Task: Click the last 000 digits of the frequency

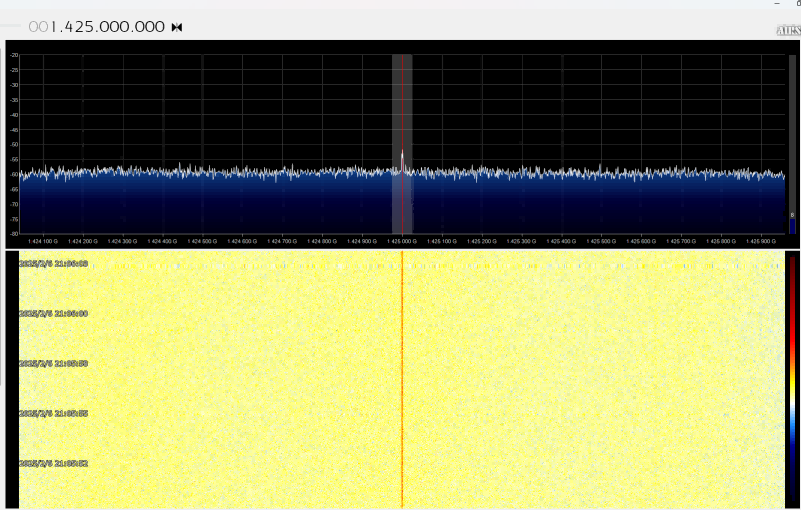Action: [147, 27]
